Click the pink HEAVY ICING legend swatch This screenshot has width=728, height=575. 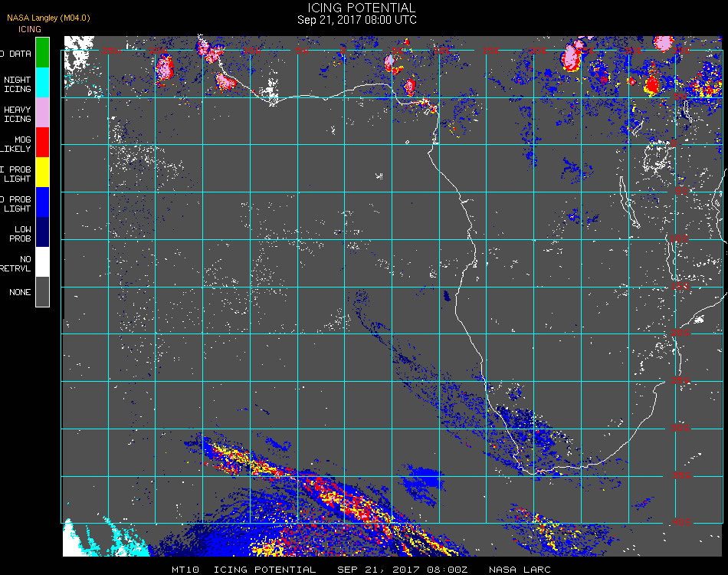click(42, 113)
